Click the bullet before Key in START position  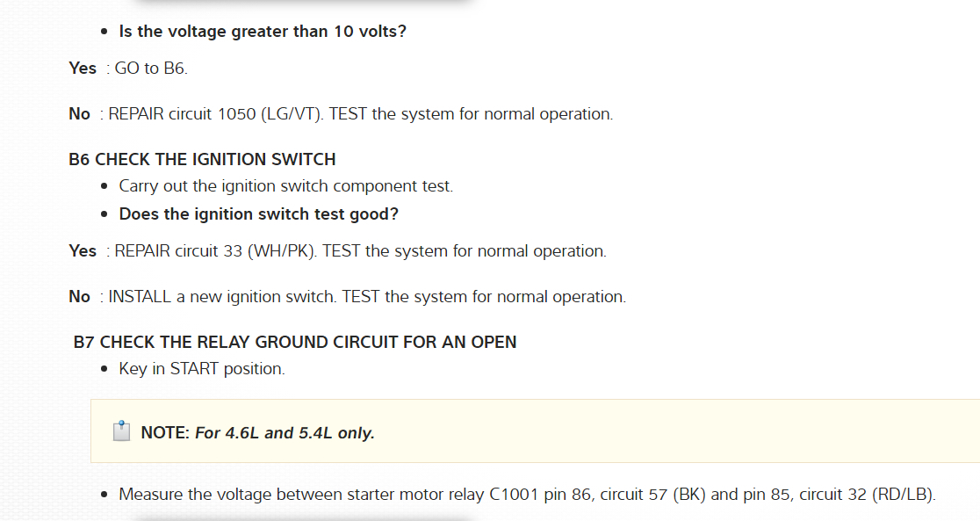[104, 369]
